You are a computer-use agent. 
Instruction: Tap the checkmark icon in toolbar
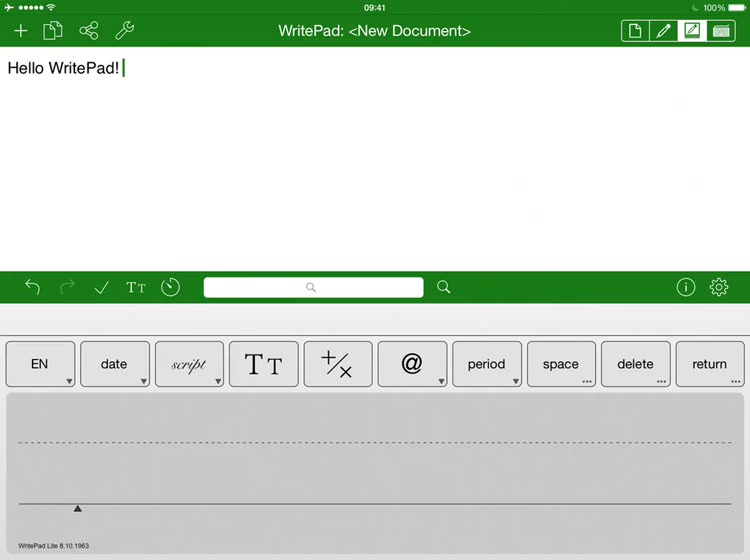[x=101, y=287]
